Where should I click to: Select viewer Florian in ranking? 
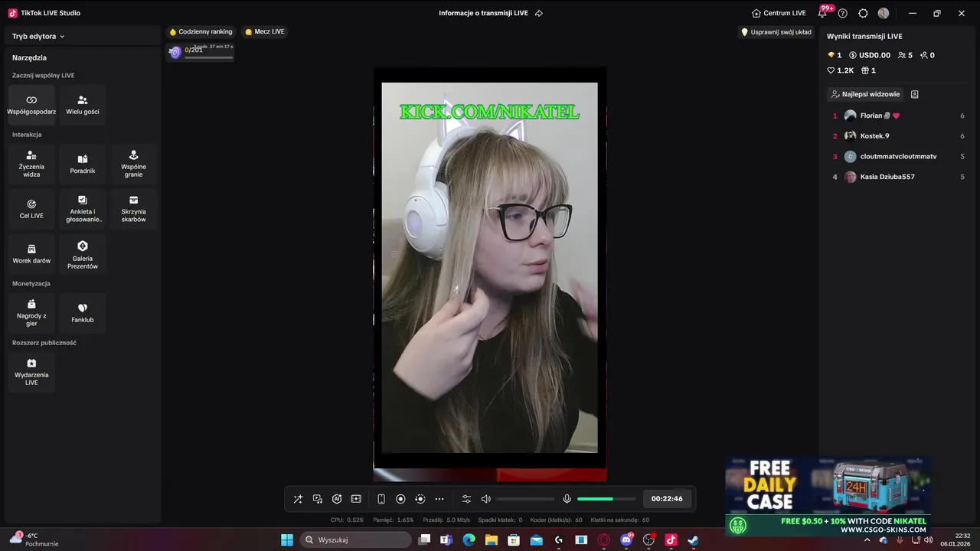(899, 116)
